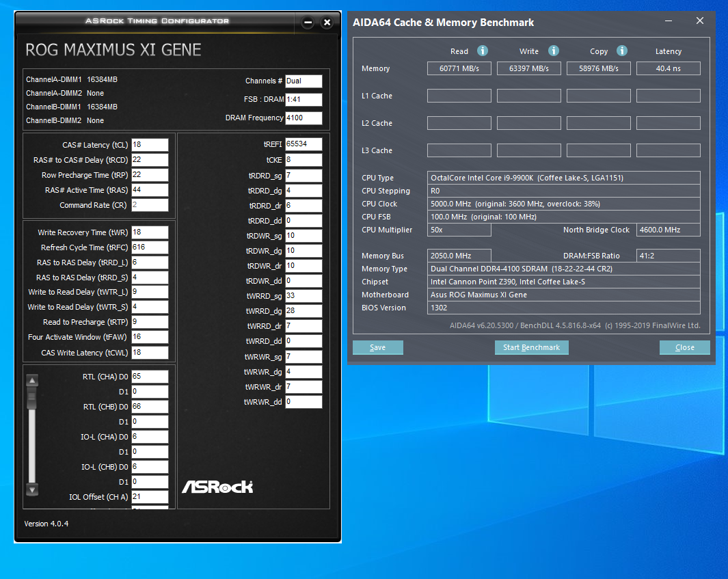Click the IO-L (CHA) D0 field

click(150, 436)
